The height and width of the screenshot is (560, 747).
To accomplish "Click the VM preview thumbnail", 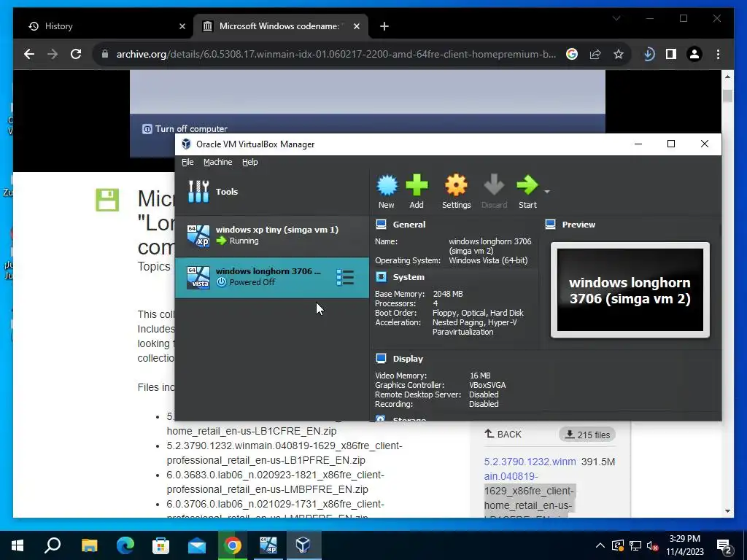I will (x=630, y=290).
